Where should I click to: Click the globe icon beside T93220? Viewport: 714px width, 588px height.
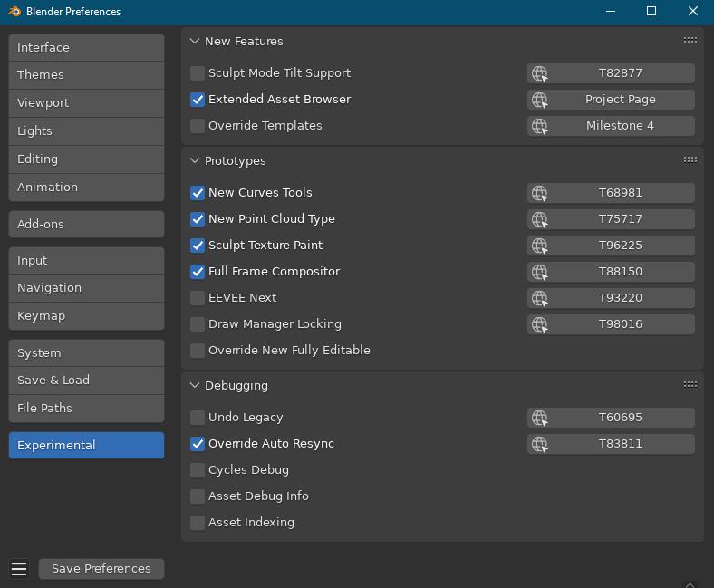540,298
